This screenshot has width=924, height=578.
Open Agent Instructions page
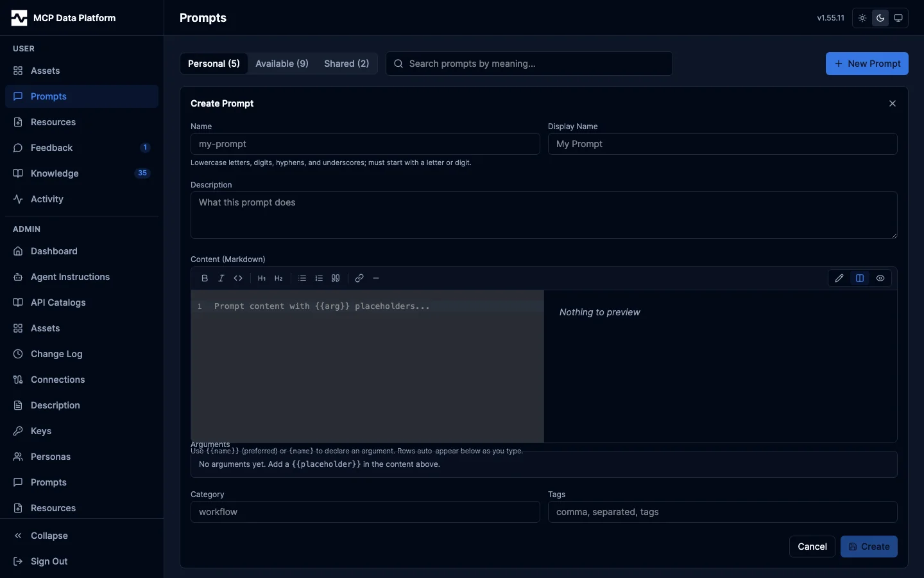[x=81, y=277]
